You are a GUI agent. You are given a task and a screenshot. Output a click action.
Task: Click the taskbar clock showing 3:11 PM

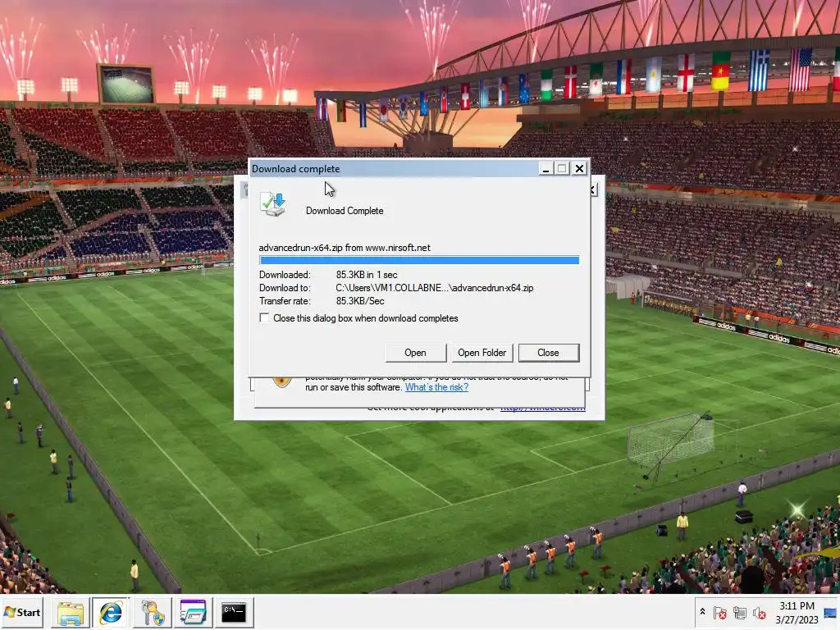797,612
